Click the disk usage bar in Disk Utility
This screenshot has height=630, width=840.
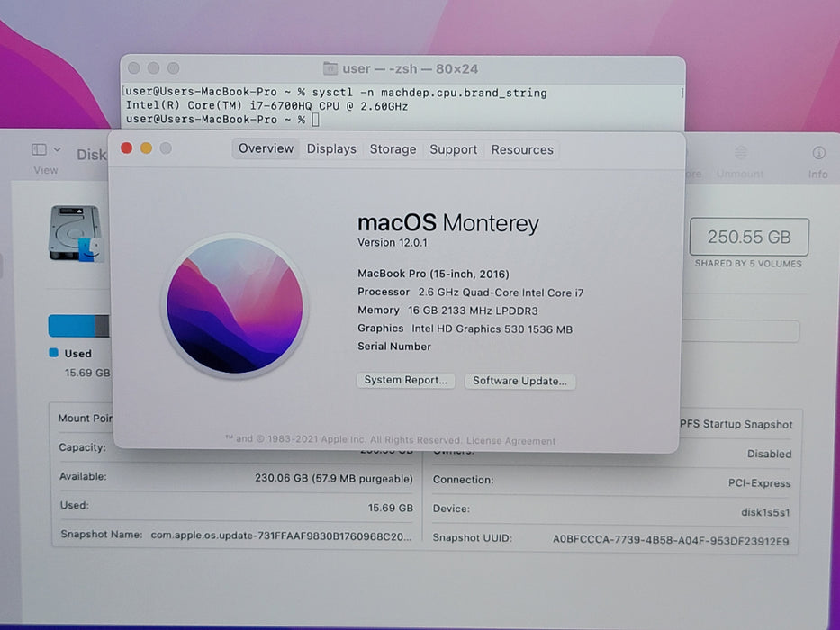coord(78,326)
